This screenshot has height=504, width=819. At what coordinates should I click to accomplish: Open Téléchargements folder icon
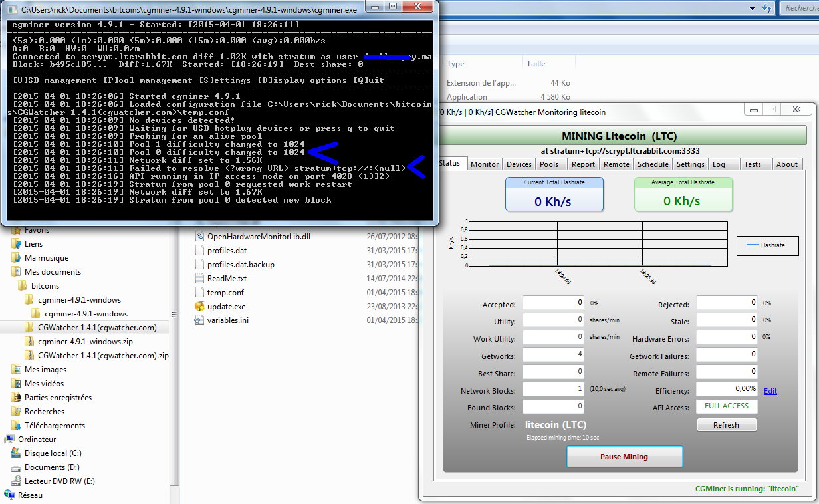point(16,426)
